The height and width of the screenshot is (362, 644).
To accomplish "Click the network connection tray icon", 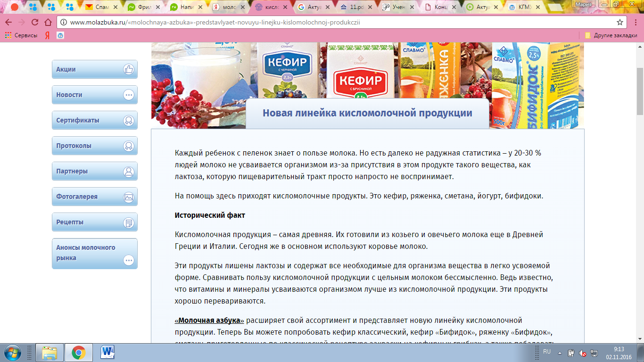I will (594, 353).
